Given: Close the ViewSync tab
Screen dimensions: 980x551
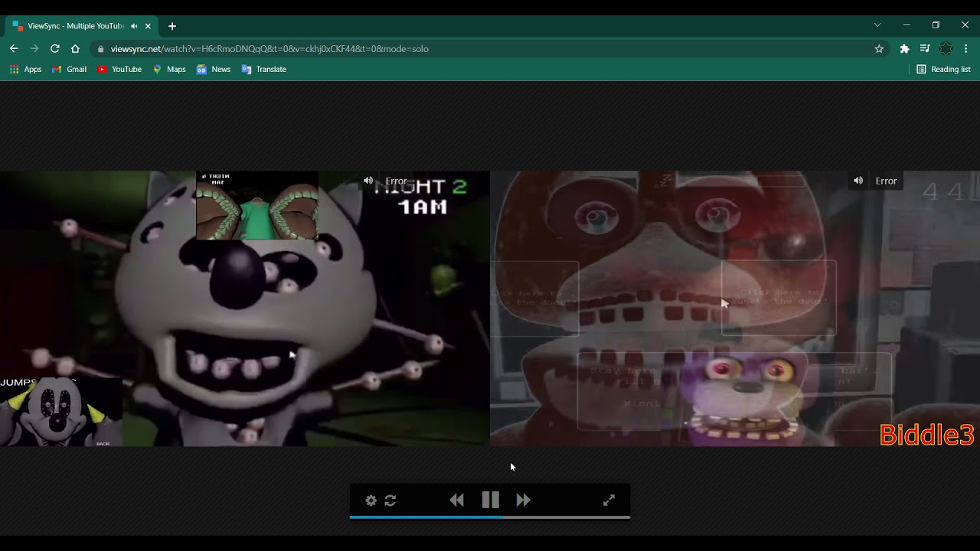Looking at the screenshot, I should coord(148,26).
